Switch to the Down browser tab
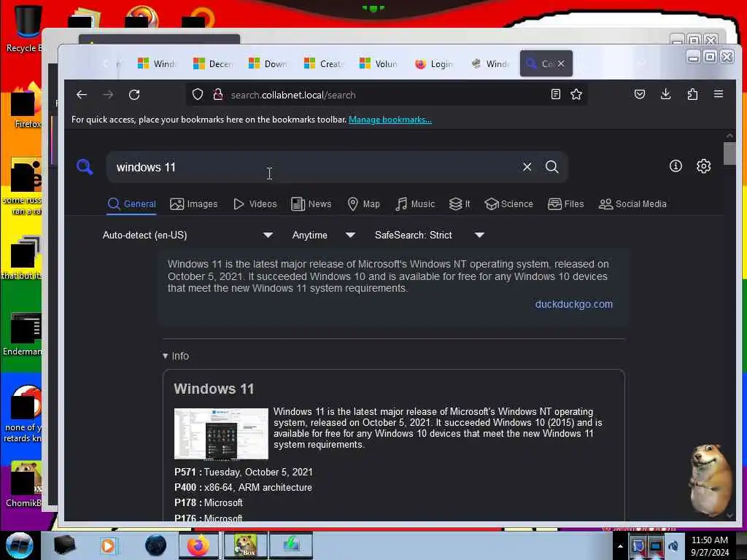 (268, 63)
